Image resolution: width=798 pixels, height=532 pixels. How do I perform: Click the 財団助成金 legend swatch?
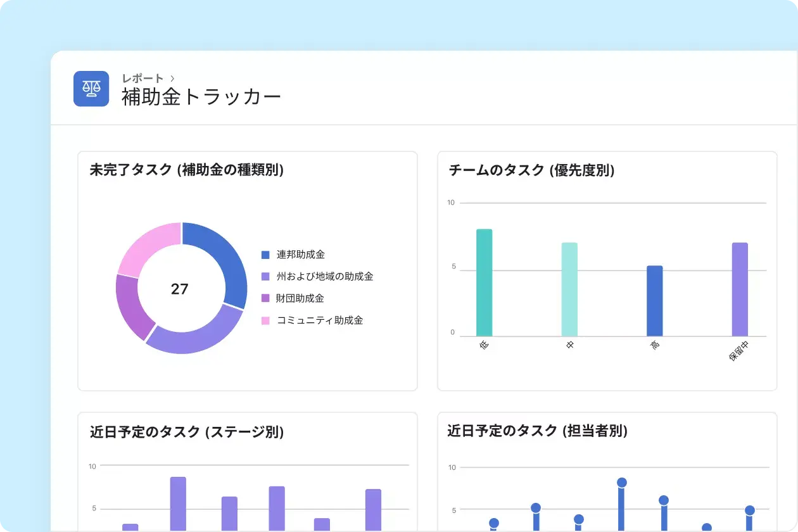(265, 298)
